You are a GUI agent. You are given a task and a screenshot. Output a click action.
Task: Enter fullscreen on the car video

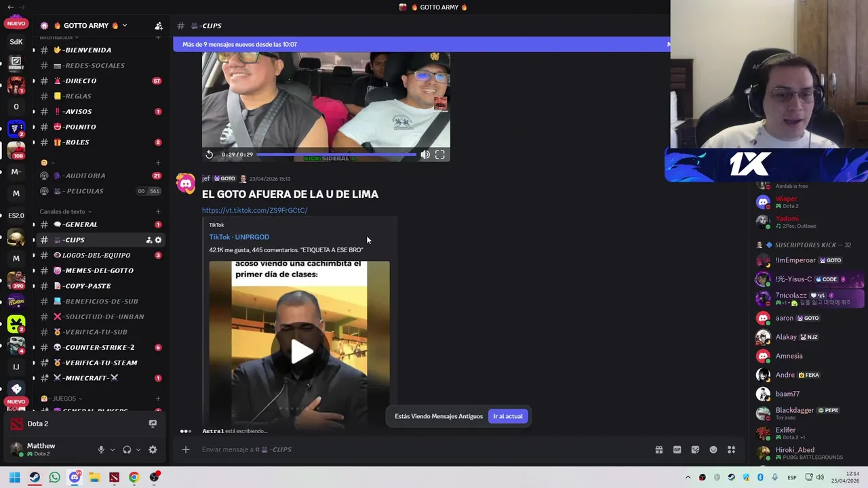[x=440, y=155]
